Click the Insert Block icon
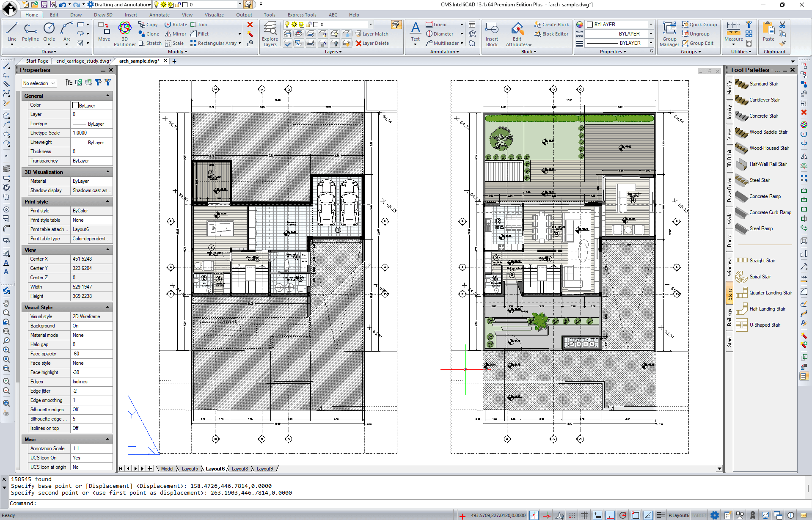 pyautogui.click(x=492, y=34)
